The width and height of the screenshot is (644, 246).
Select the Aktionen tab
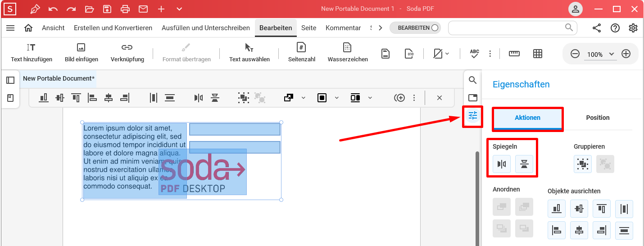point(527,118)
